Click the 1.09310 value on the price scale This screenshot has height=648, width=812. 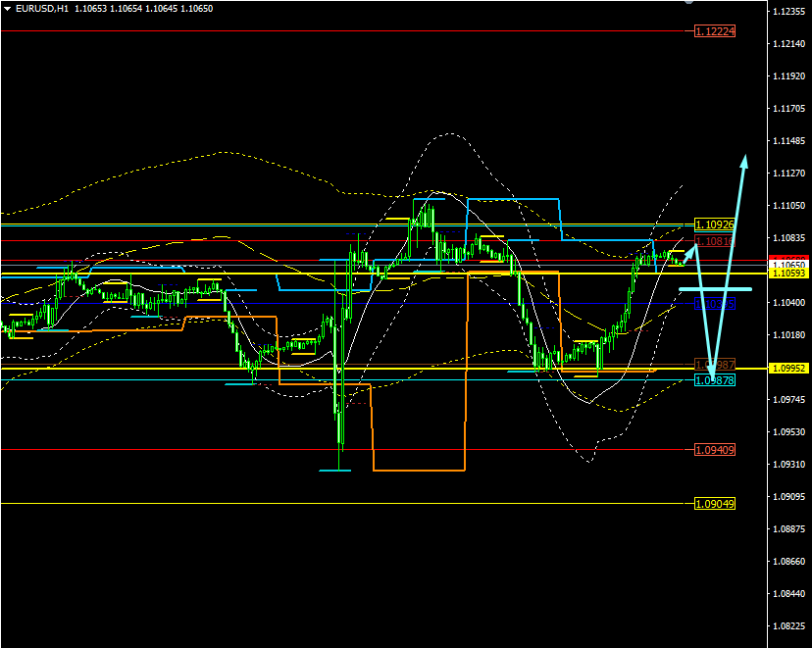click(x=789, y=465)
